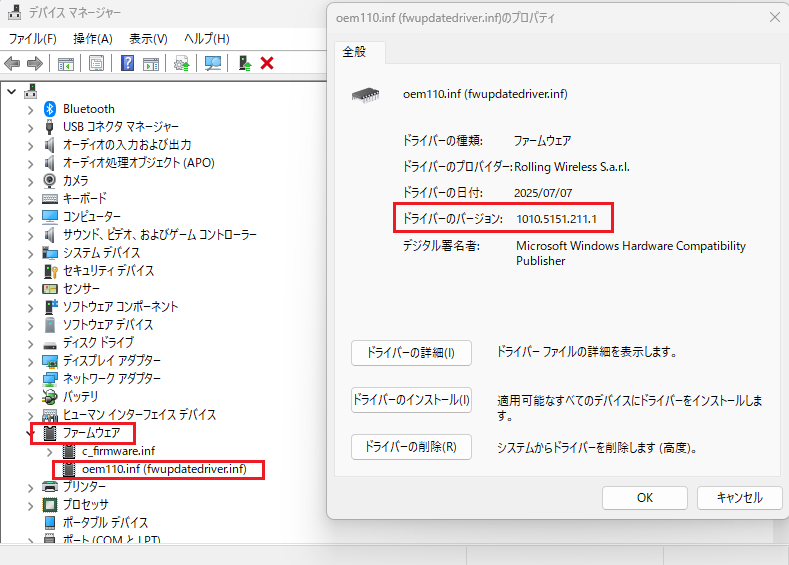The height and width of the screenshot is (565, 789).
Task: Expand the Bluetooth category
Action: coord(32,109)
